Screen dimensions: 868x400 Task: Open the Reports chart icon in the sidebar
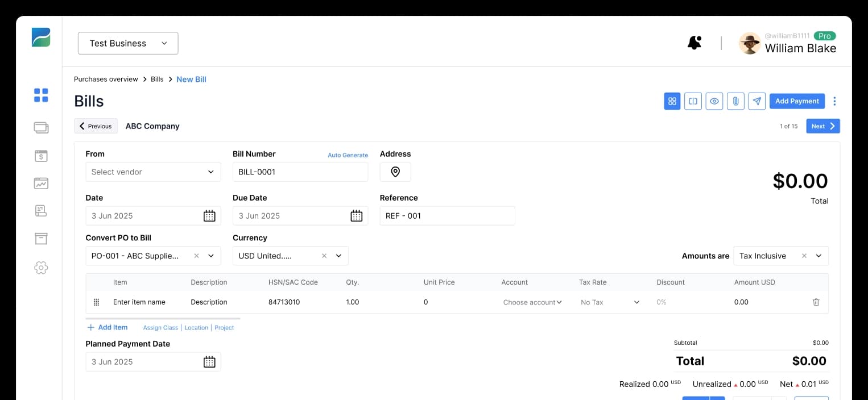pos(40,184)
